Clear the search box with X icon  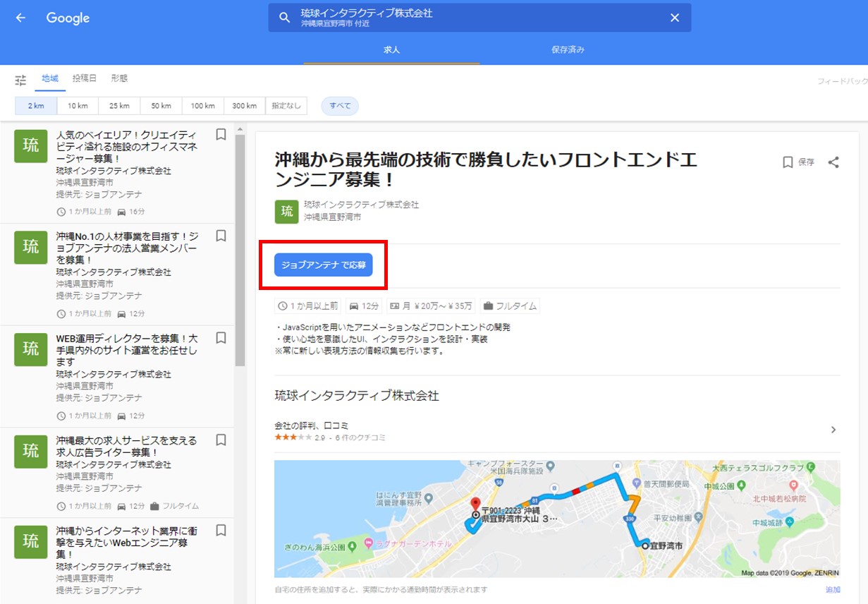pyautogui.click(x=674, y=18)
